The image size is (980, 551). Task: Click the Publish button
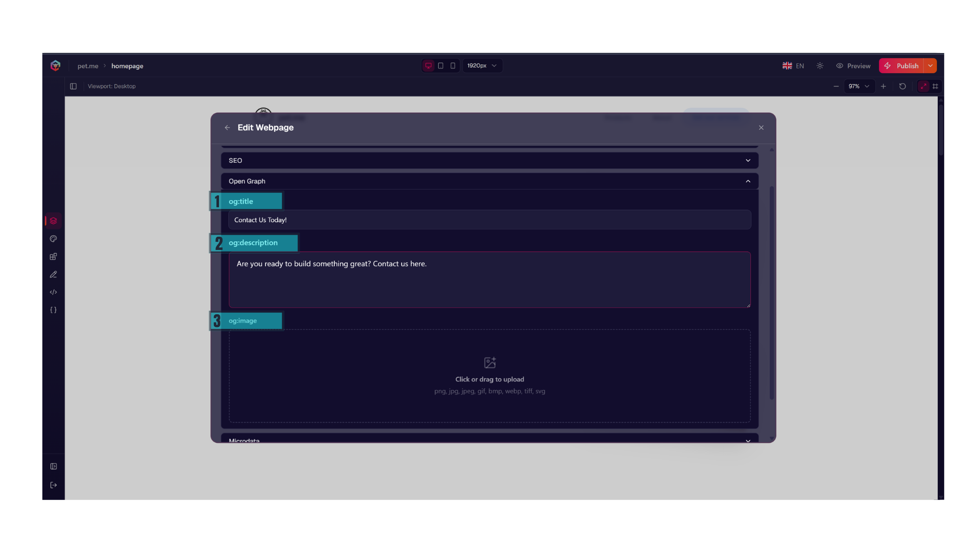point(901,66)
